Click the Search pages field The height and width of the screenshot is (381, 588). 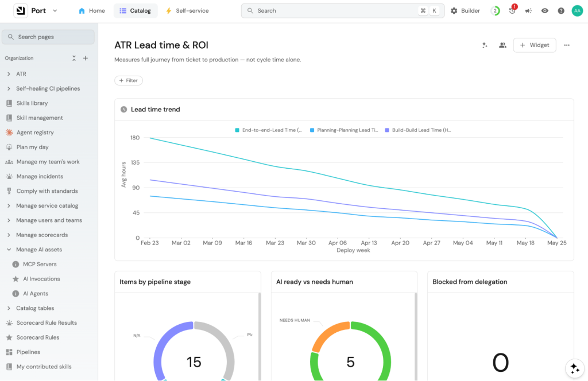[48, 37]
